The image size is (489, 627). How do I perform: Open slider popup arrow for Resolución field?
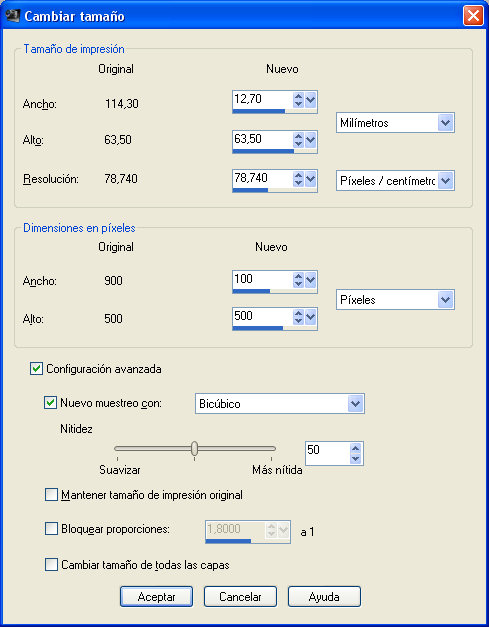[311, 179]
